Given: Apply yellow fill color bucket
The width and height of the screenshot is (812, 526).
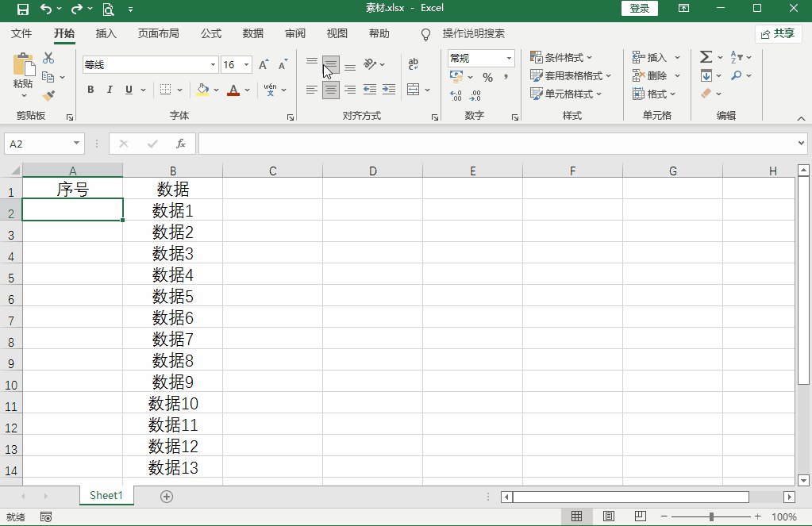Looking at the screenshot, I should pyautogui.click(x=202, y=90).
